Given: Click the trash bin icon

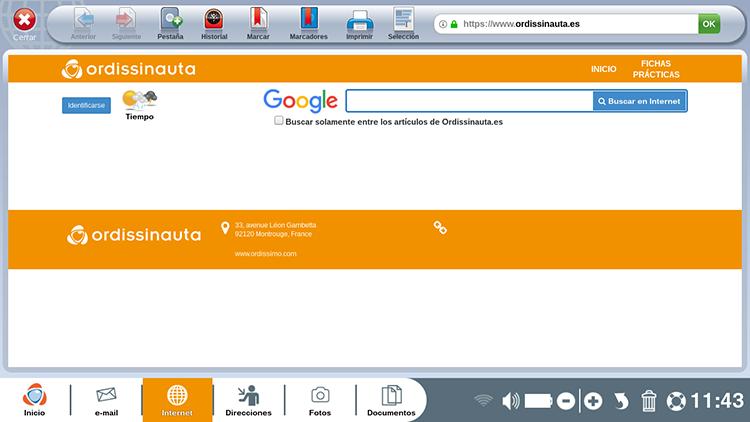Looking at the screenshot, I should pos(649,400).
